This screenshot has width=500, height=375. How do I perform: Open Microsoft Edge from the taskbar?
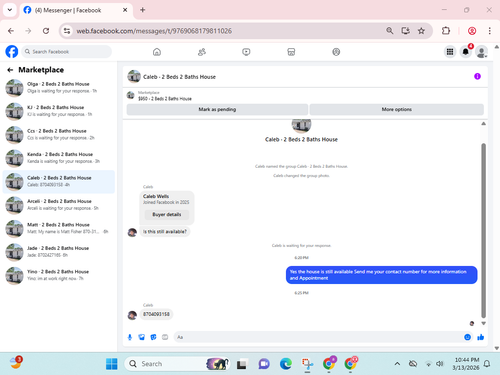[x=286, y=364]
